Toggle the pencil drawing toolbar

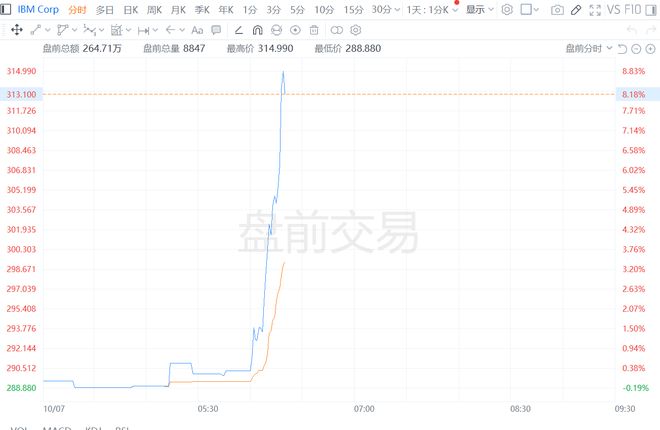tap(576, 10)
